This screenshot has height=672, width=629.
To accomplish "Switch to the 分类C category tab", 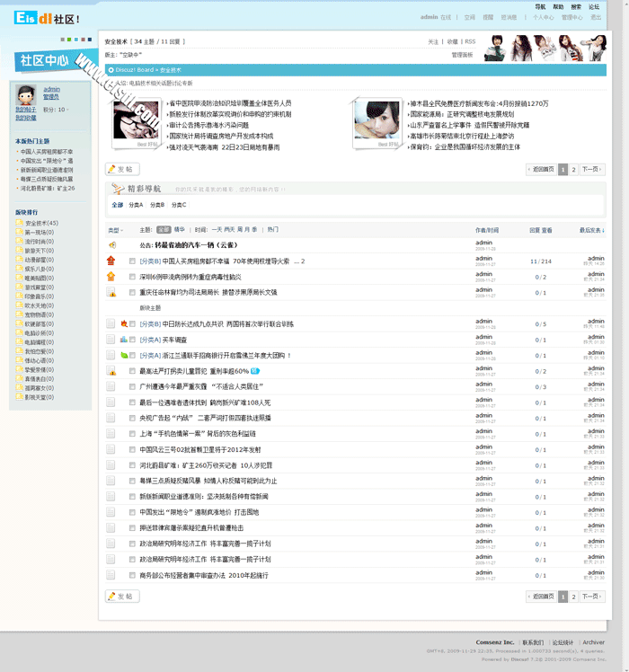I will (179, 205).
